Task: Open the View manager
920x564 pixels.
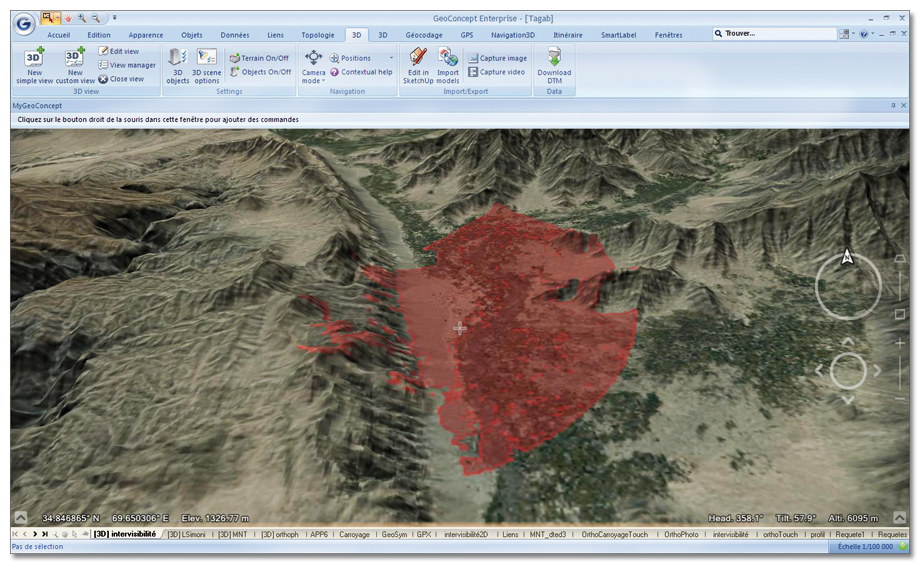Action: pyautogui.click(x=127, y=65)
